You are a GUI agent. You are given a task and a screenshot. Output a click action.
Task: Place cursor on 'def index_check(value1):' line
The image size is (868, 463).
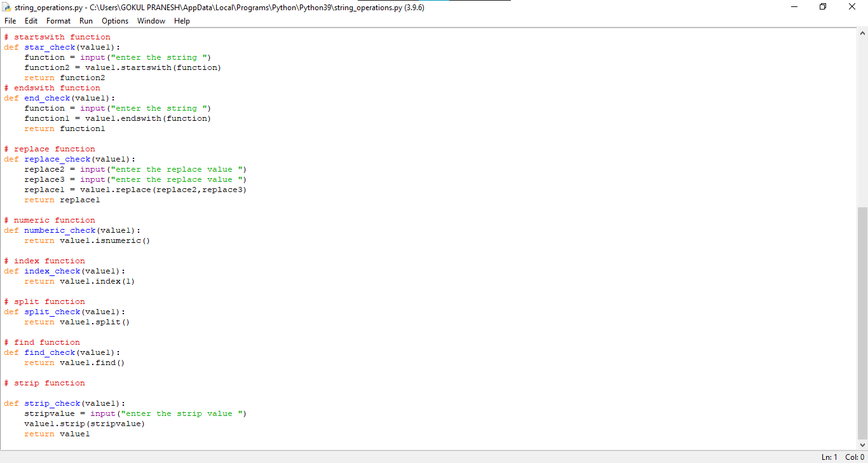click(x=65, y=271)
